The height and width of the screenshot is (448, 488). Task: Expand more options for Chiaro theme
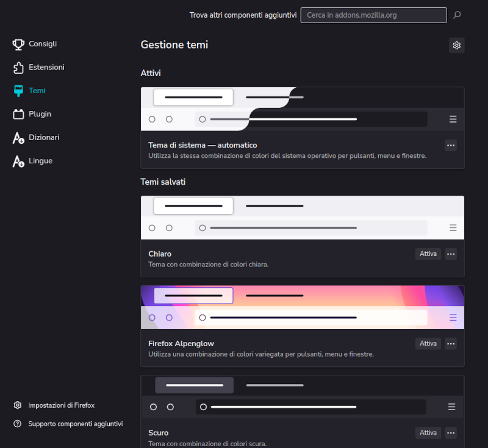451,254
